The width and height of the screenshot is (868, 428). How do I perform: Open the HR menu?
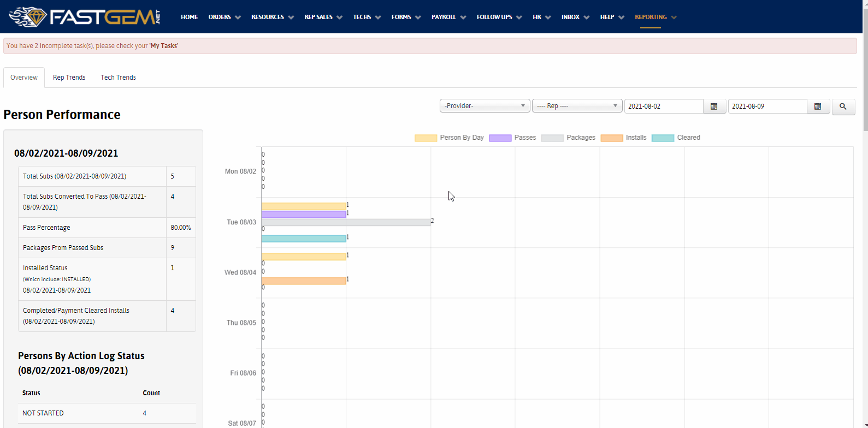(542, 17)
